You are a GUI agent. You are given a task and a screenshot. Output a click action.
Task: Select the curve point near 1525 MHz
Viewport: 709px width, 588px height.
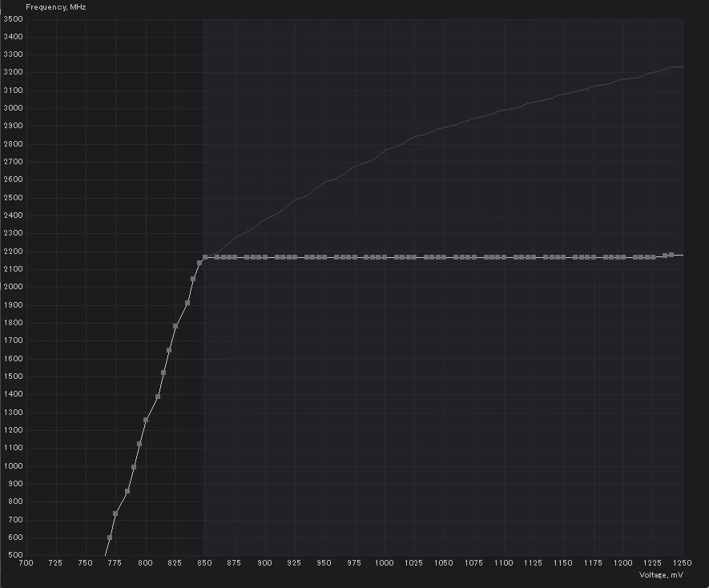pyautogui.click(x=163, y=373)
